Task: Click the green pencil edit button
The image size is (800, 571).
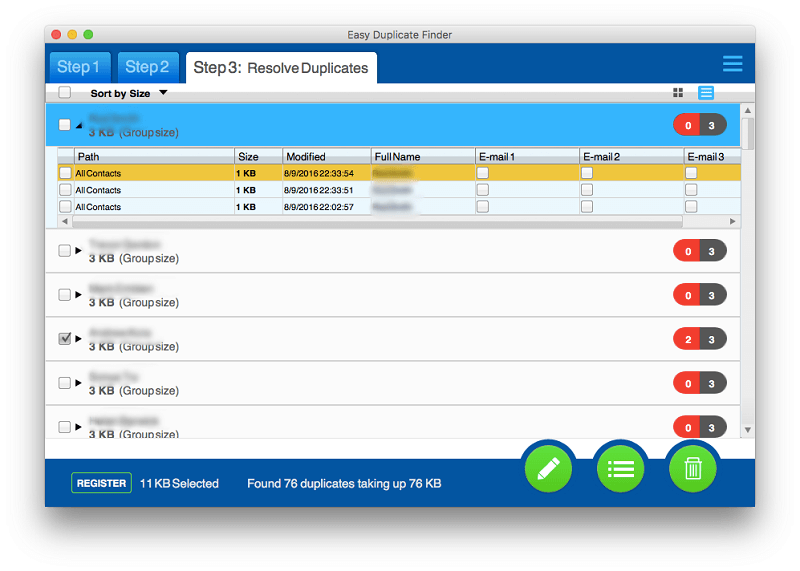Action: point(547,468)
